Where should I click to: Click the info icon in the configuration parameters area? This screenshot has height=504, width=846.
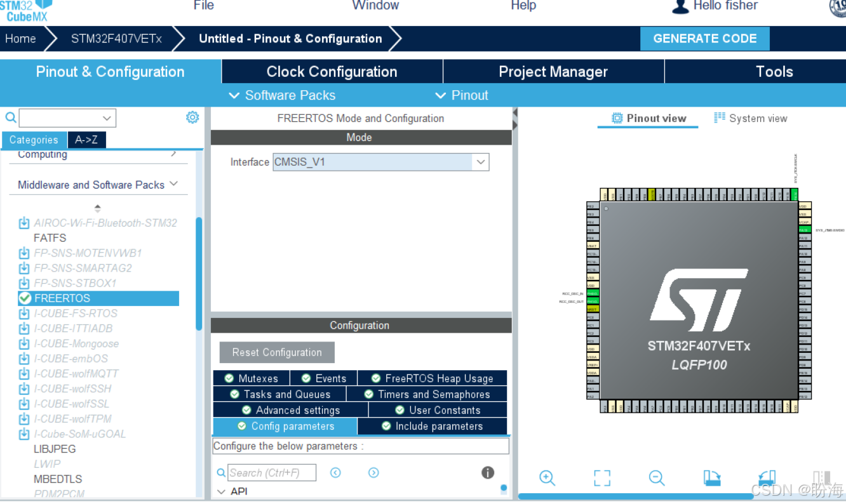coord(488,472)
